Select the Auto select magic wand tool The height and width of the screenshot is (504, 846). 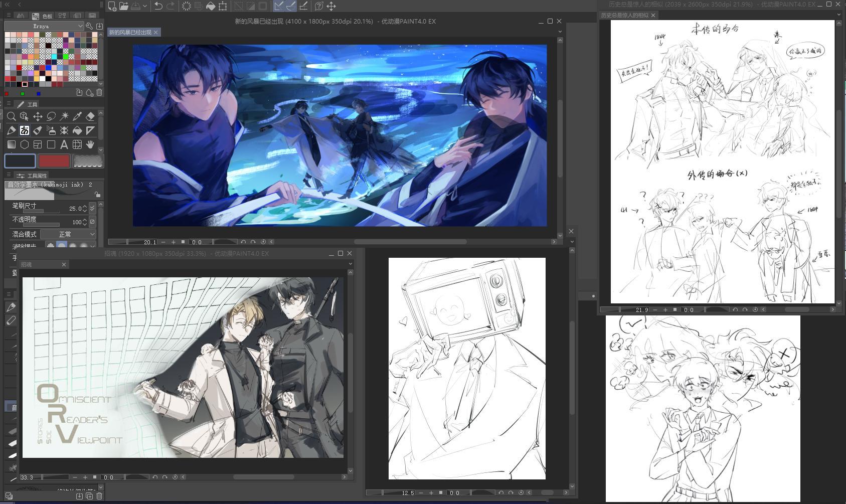pyautogui.click(x=64, y=116)
